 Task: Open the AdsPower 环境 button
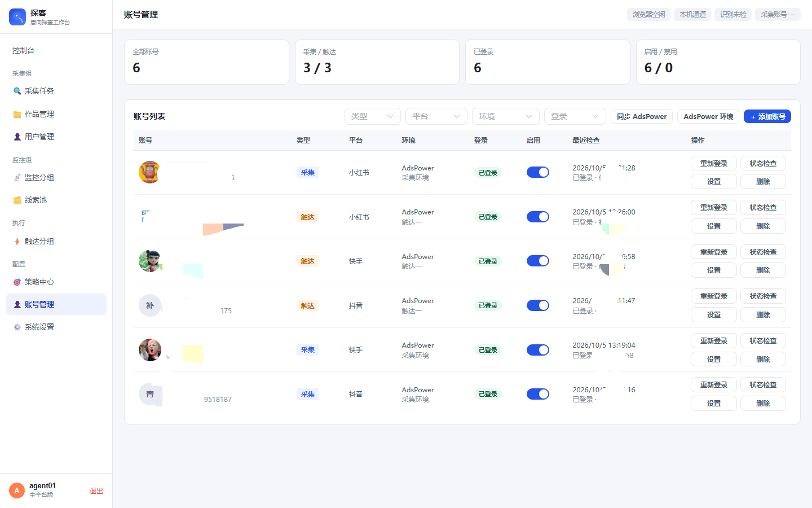(x=708, y=116)
